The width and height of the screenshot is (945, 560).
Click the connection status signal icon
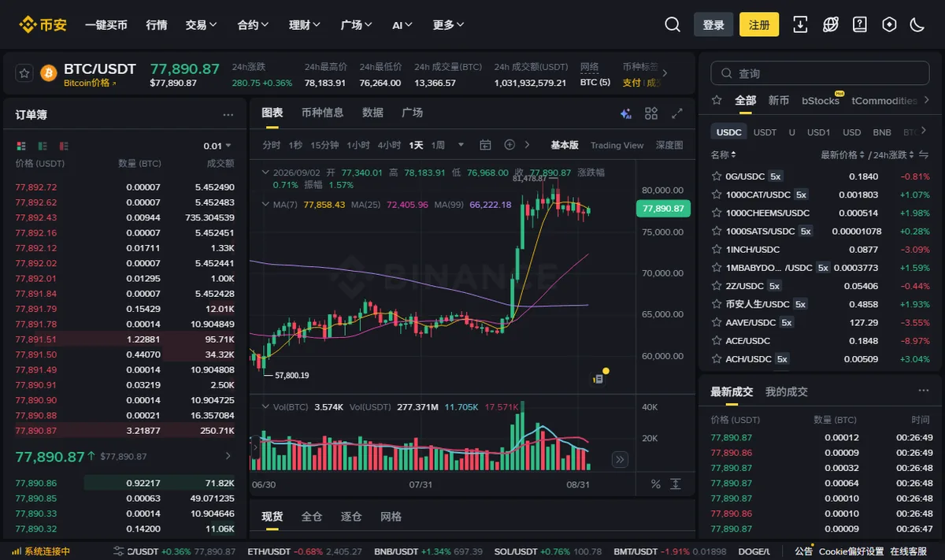click(17, 551)
